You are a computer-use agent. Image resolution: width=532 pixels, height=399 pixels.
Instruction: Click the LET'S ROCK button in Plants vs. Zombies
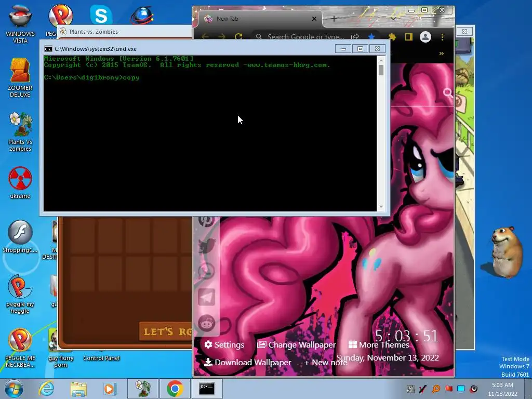click(x=166, y=331)
